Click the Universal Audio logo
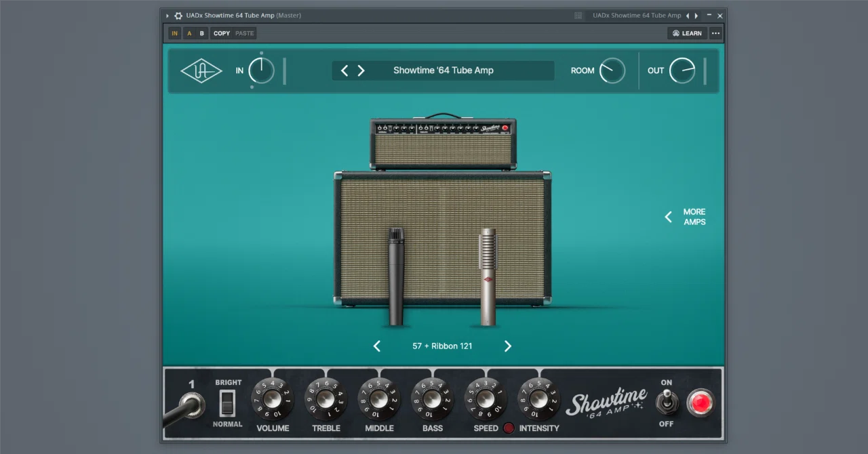Image resolution: width=868 pixels, height=454 pixels. 201,70
